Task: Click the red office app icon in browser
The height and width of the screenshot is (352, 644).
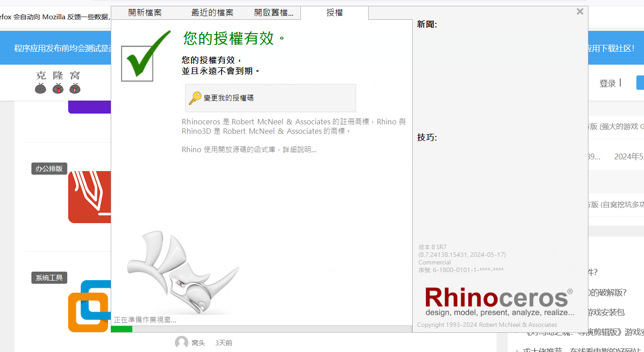Action: point(90,197)
